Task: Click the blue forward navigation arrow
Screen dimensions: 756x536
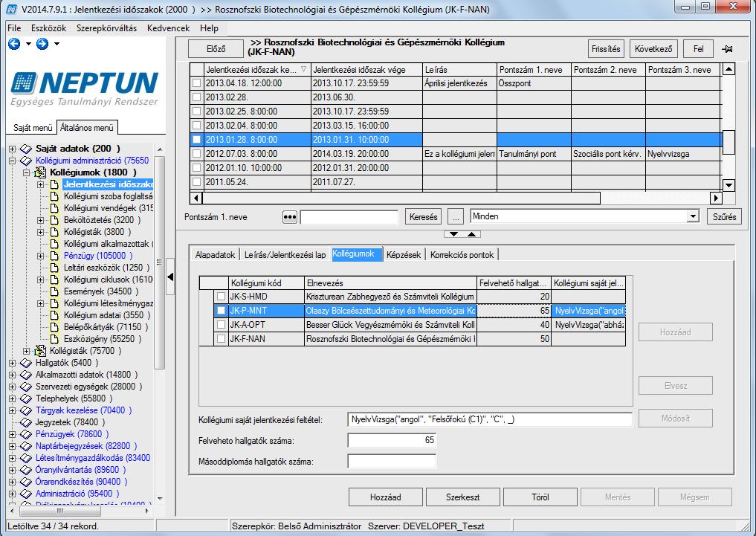Action: pos(42,44)
